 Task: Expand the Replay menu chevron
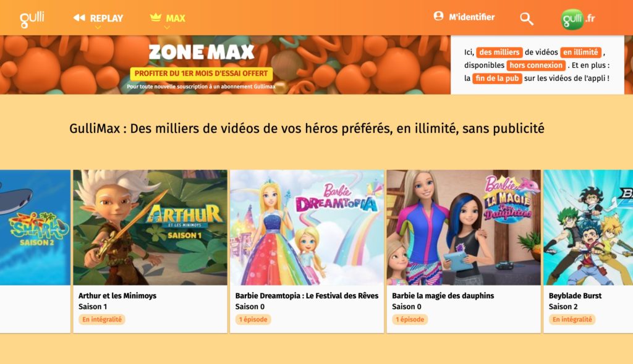[x=98, y=27]
